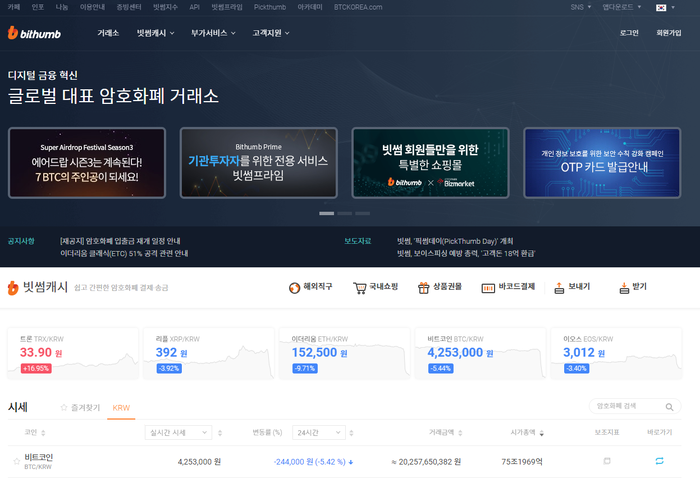Image resolution: width=700 pixels, height=478 pixels.
Task: Open the 증빙센터 top bar link
Action: coord(129,7)
